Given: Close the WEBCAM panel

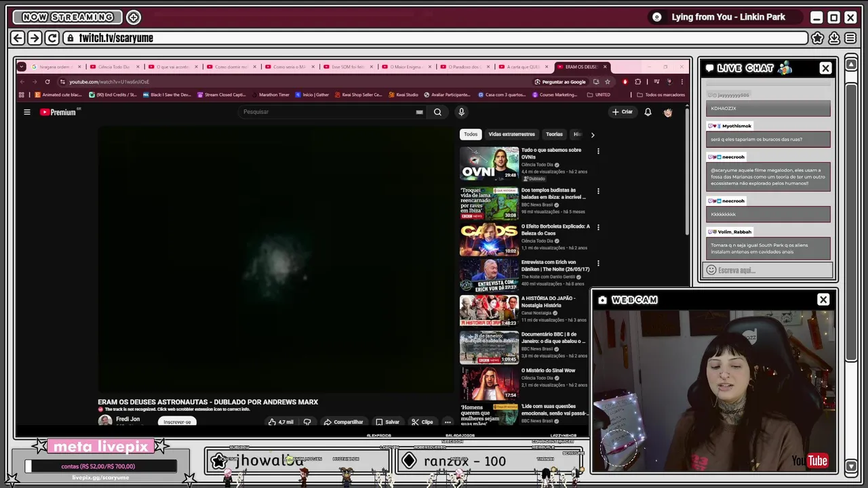Looking at the screenshot, I should tap(823, 300).
